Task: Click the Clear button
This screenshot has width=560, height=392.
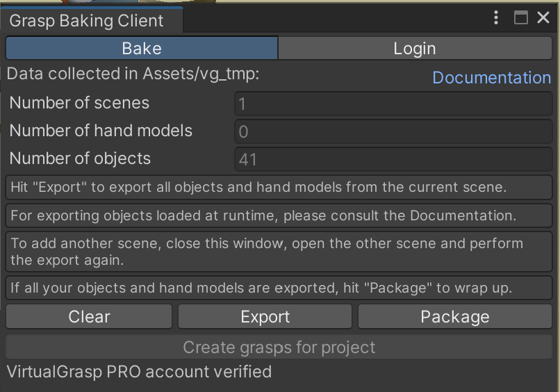Action: click(x=89, y=317)
